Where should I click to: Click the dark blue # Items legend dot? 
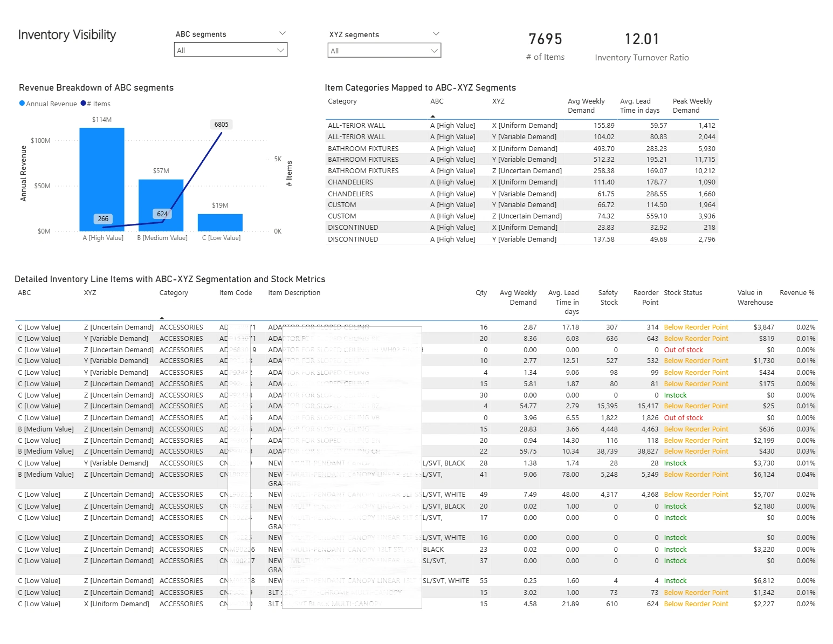click(x=82, y=103)
